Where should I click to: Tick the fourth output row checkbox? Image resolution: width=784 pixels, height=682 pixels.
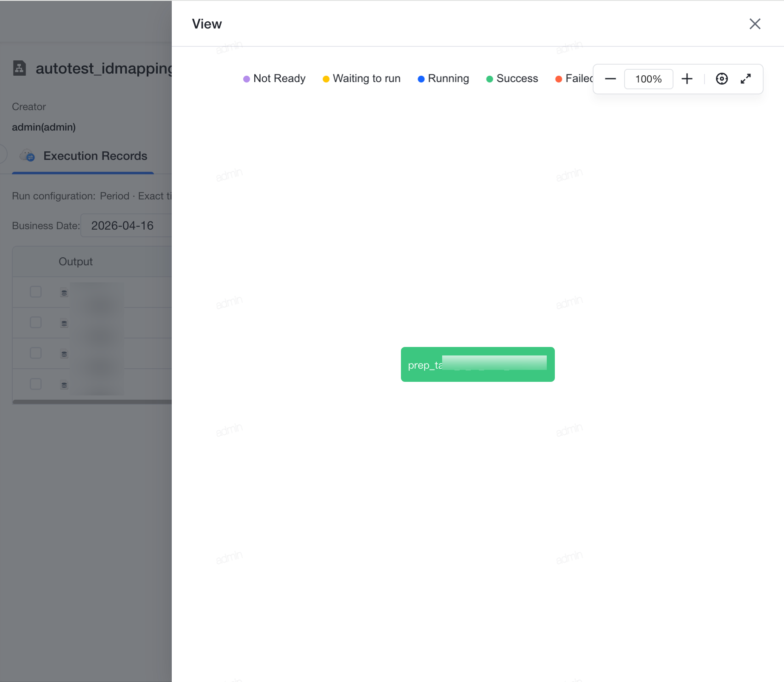coord(36,384)
